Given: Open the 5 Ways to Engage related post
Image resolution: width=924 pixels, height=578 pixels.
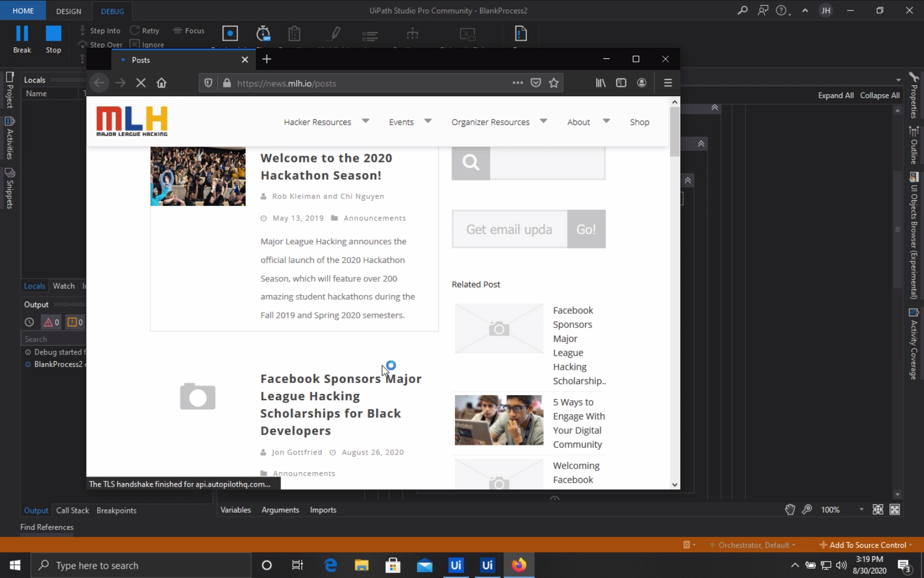Looking at the screenshot, I should click(579, 423).
